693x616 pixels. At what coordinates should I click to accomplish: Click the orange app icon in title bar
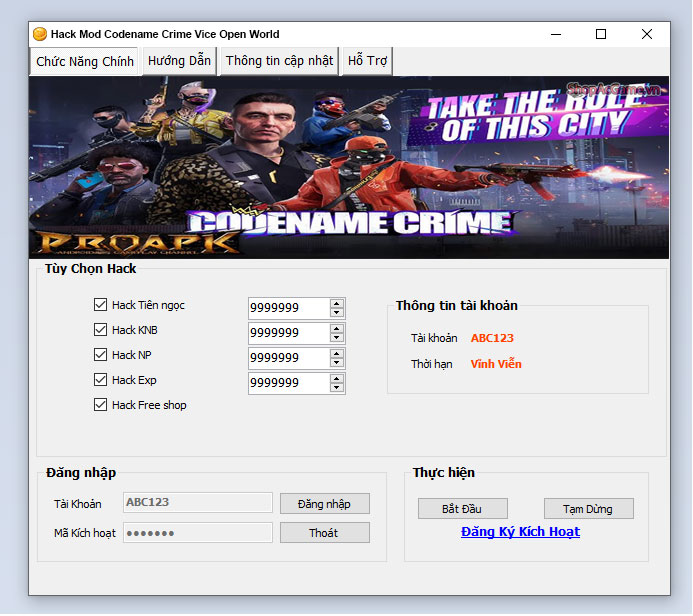coord(40,34)
